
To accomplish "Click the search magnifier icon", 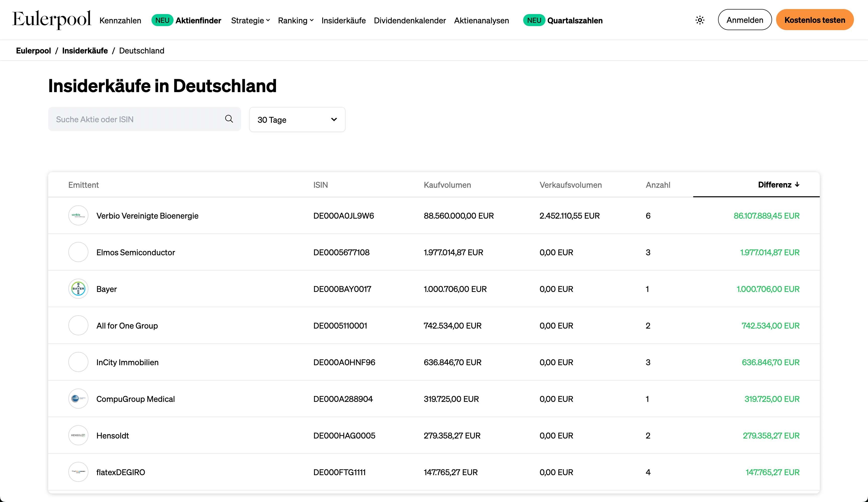I will pyautogui.click(x=229, y=119).
